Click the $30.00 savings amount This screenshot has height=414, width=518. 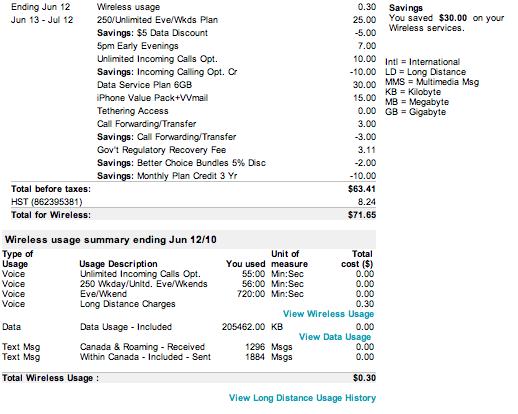click(x=453, y=18)
